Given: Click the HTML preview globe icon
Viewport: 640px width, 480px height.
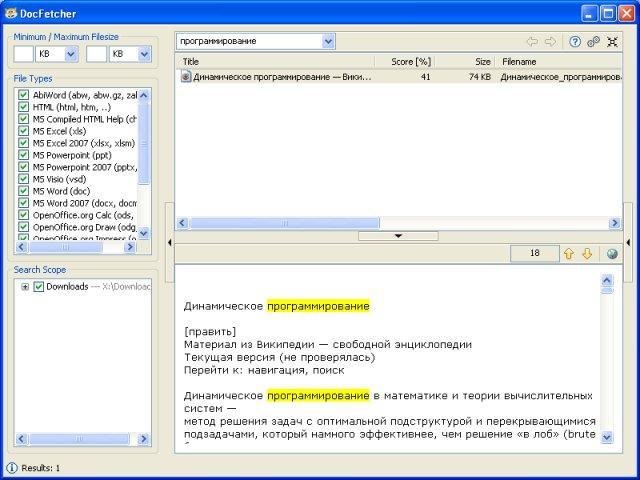Looking at the screenshot, I should coord(612,254).
